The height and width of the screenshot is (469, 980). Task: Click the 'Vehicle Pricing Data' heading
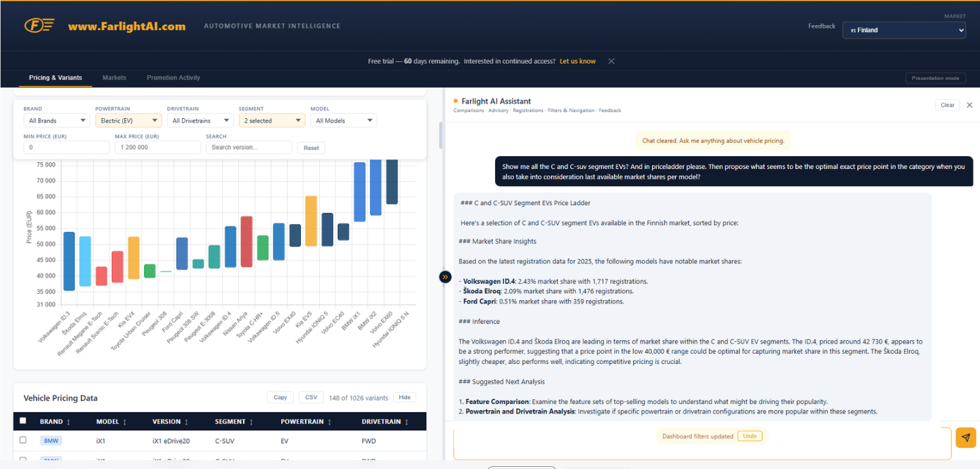(60, 398)
